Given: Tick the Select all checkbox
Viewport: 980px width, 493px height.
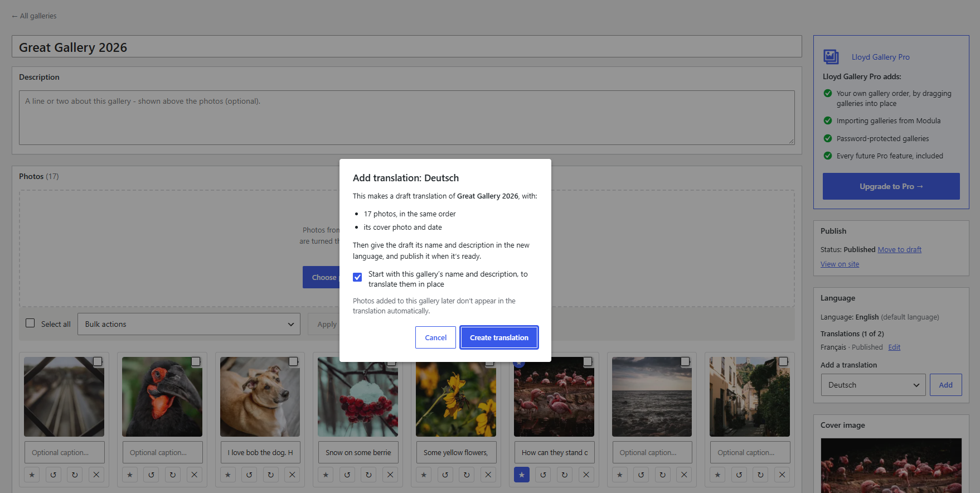Looking at the screenshot, I should (30, 323).
